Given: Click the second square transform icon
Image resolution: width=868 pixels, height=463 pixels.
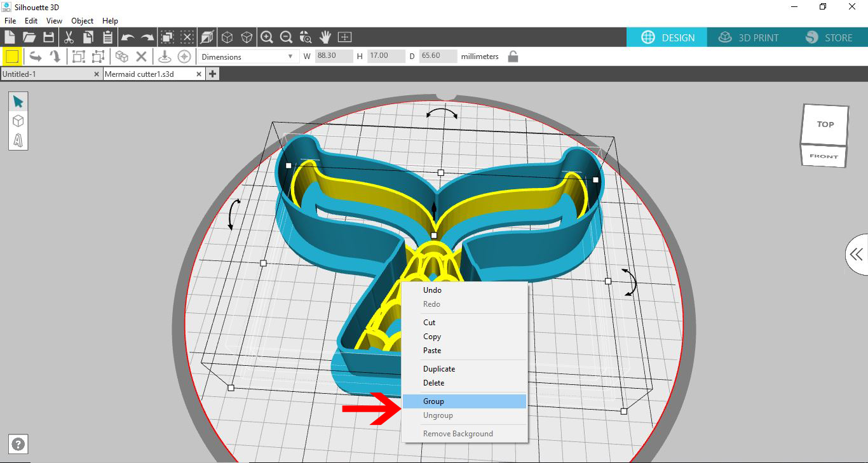Looking at the screenshot, I should pos(98,57).
